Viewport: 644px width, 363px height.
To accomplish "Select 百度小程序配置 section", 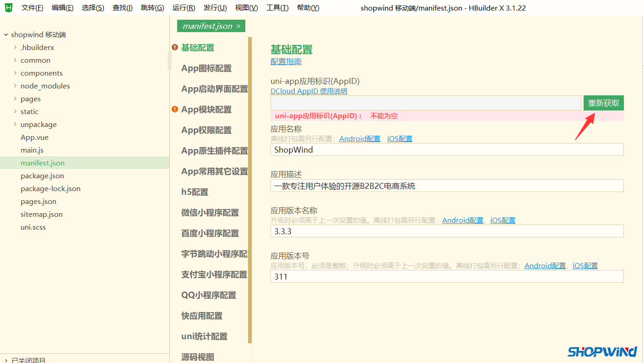I will point(210,233).
